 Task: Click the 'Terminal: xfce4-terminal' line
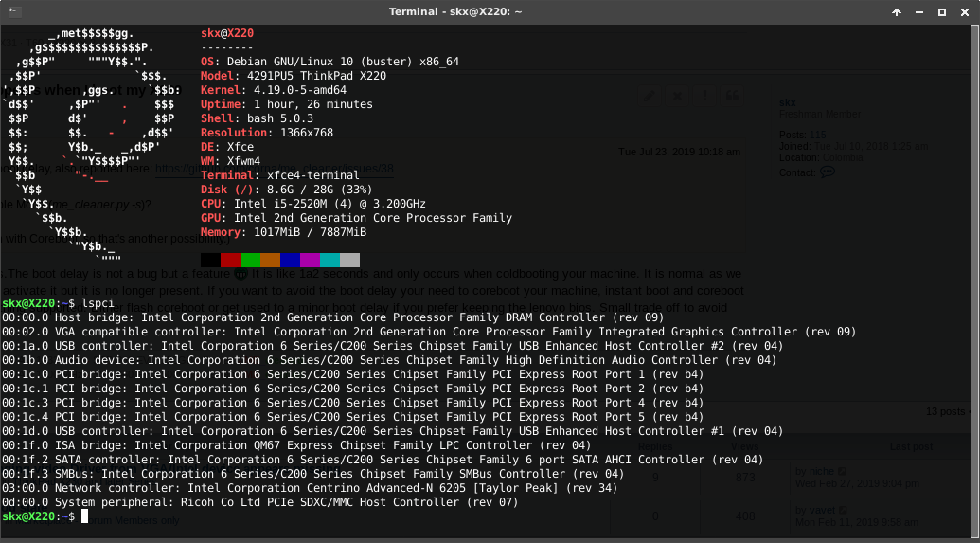click(280, 175)
